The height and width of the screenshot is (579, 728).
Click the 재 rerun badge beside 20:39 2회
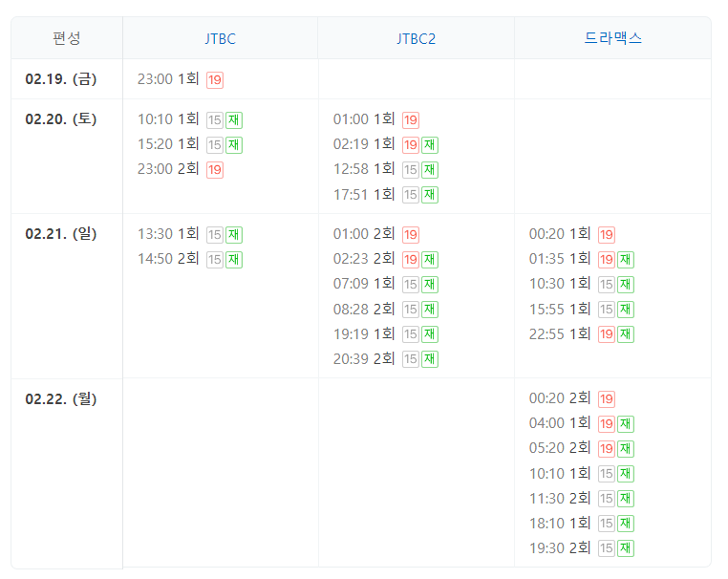click(x=430, y=359)
